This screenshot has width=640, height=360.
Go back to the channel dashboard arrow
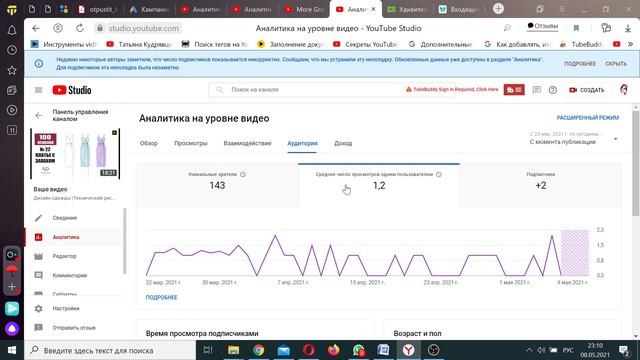coord(39,116)
